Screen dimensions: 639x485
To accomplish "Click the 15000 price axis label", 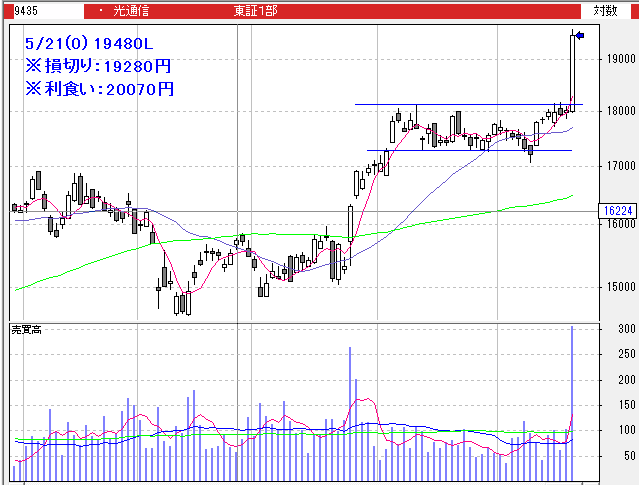I will click(x=618, y=288).
